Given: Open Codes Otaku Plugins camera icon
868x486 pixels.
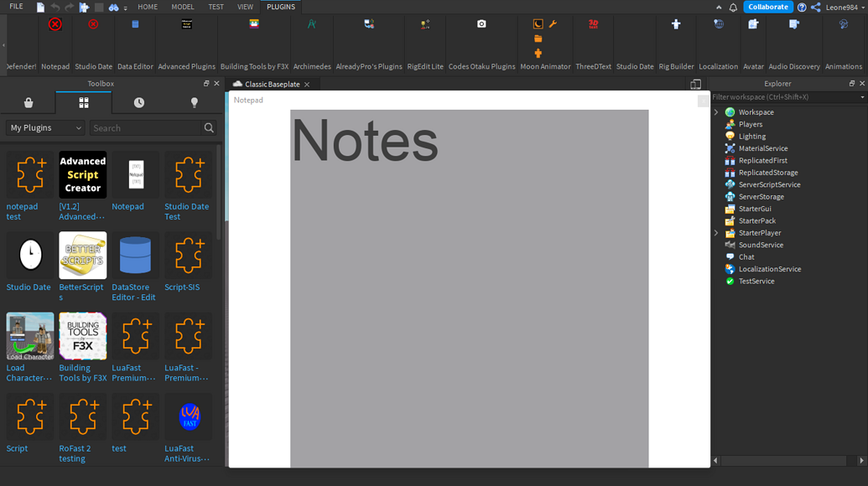Looking at the screenshot, I should [x=481, y=23].
